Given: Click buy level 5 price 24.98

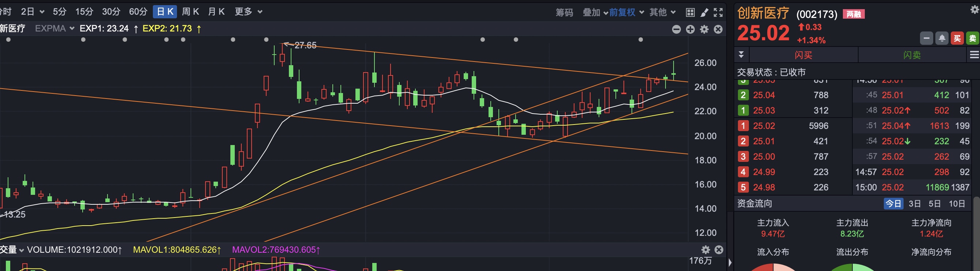Looking at the screenshot, I should [764, 188].
